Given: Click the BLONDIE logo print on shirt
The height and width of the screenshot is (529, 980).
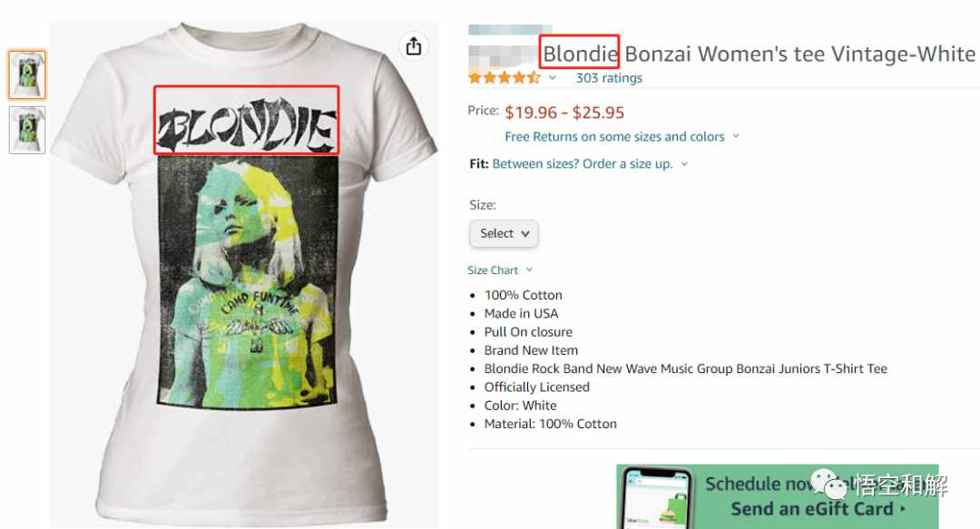Looking at the screenshot, I should tap(247, 120).
